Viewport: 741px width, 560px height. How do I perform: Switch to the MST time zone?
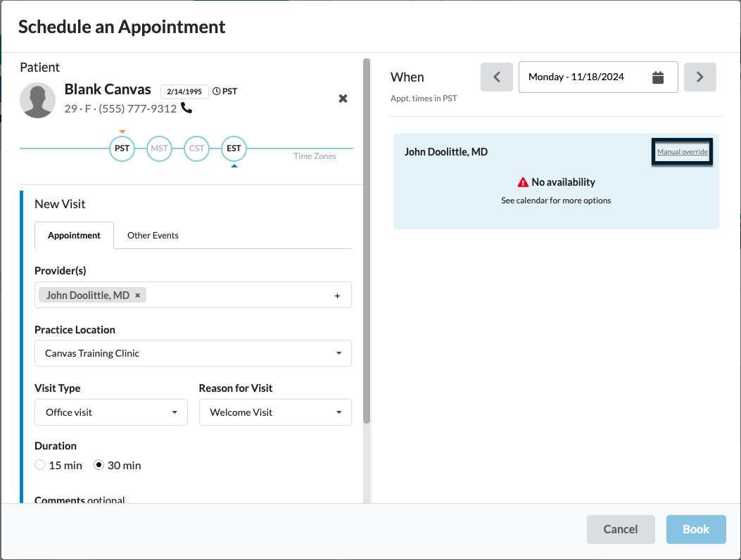point(159,148)
